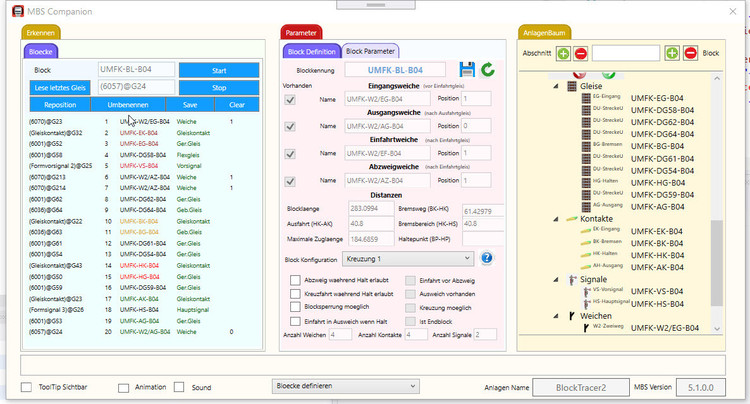
Task: Click the save disk icon beside Blockkennung
Action: point(467,70)
